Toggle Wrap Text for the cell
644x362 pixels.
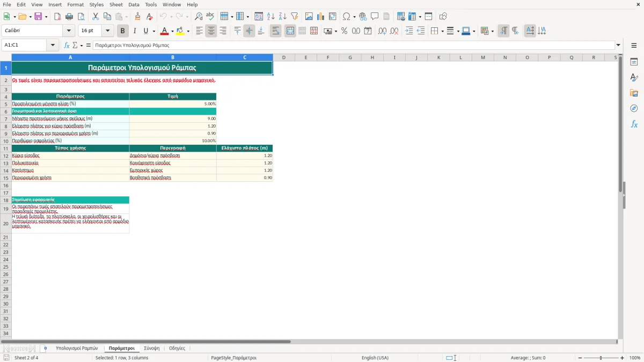(276, 31)
